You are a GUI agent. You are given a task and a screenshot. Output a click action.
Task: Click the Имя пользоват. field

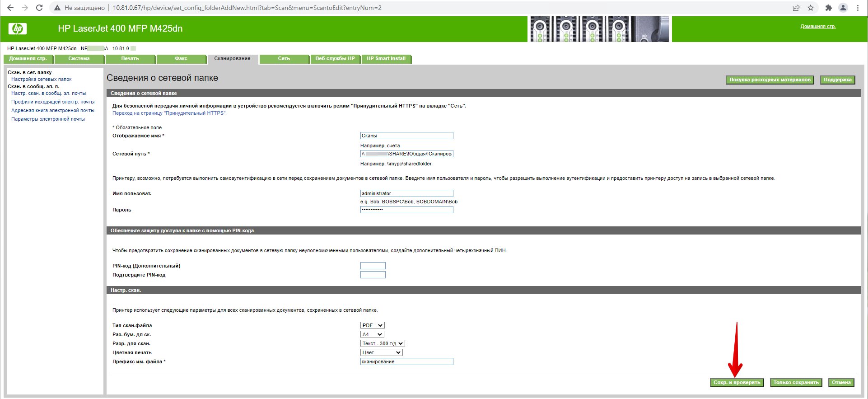tap(406, 193)
